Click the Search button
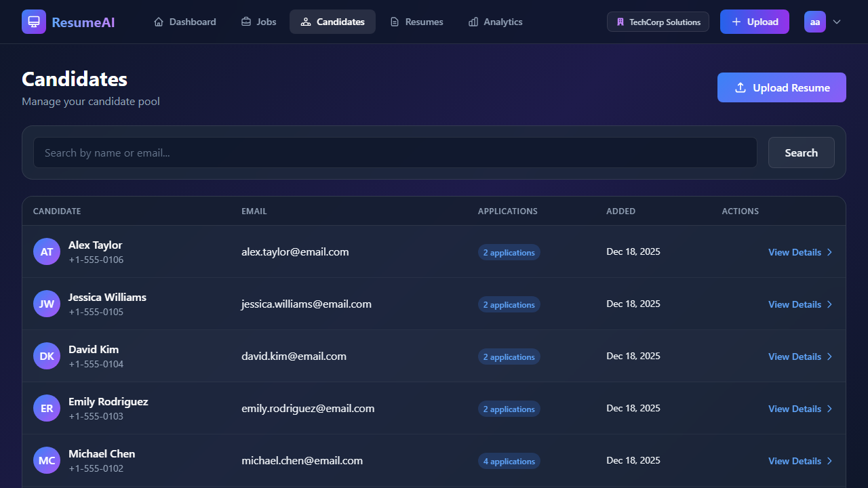 click(x=801, y=152)
